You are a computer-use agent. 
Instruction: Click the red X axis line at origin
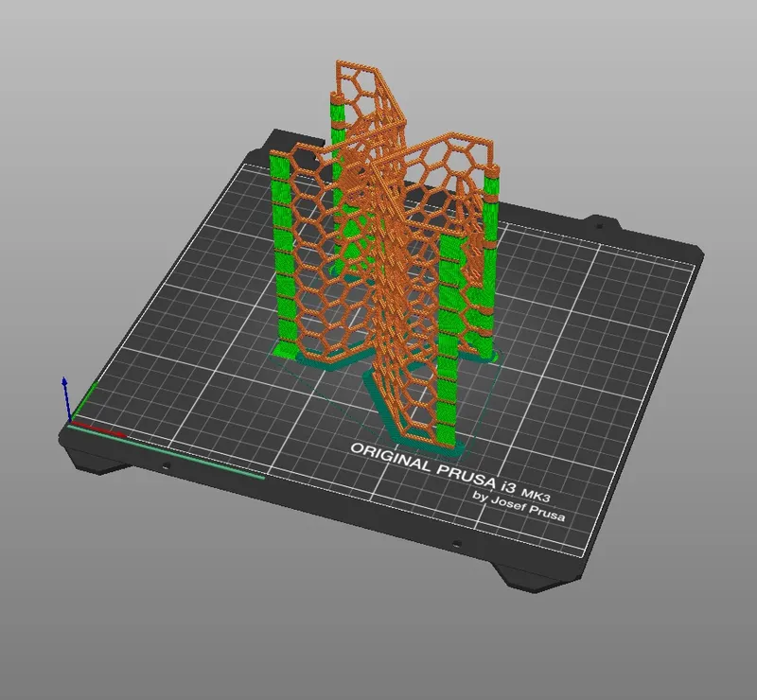pyautogui.click(x=99, y=429)
